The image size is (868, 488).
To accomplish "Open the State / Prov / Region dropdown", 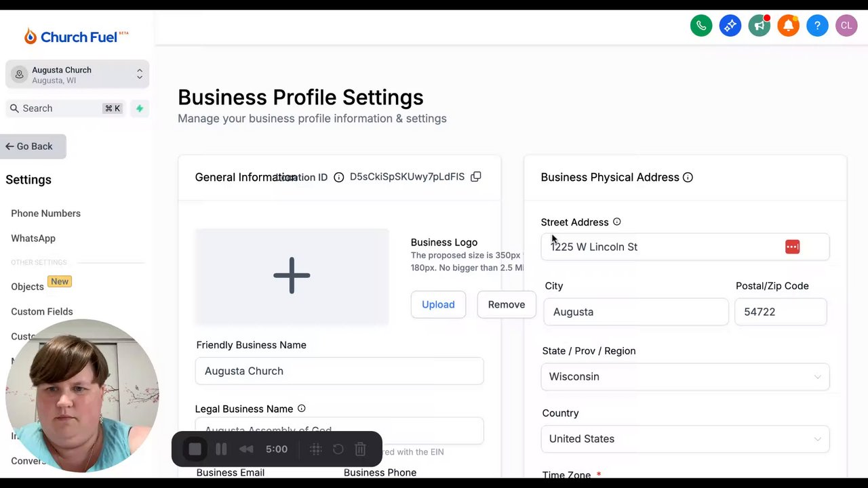I will coord(685,377).
